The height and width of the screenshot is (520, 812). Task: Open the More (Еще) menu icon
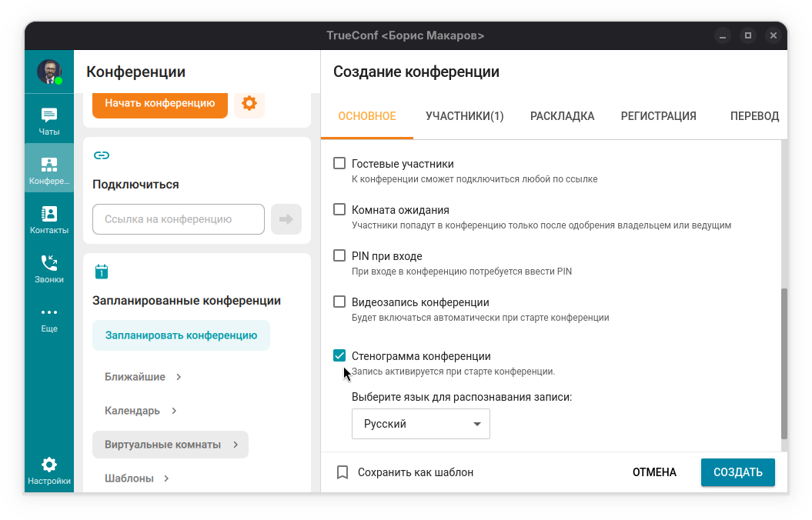coord(49,318)
